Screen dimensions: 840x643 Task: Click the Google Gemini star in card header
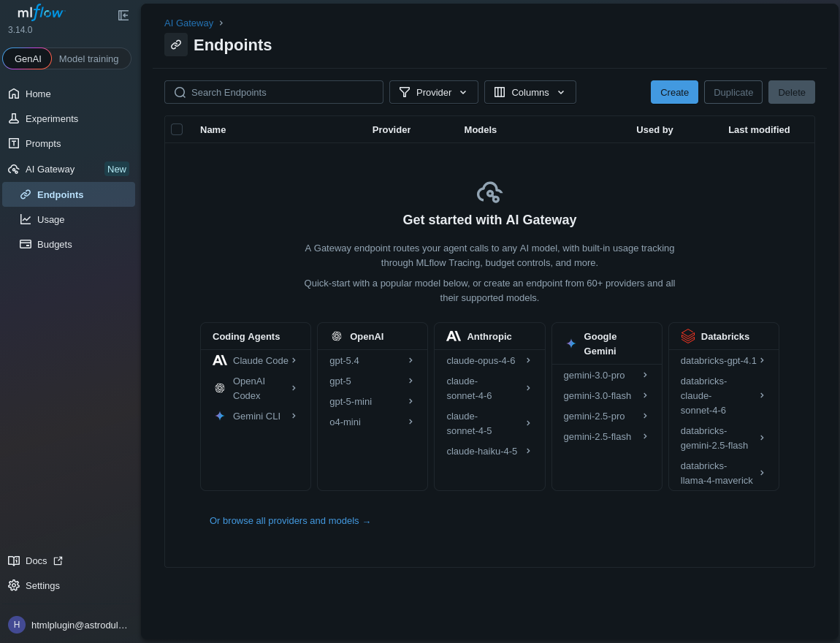coord(571,343)
